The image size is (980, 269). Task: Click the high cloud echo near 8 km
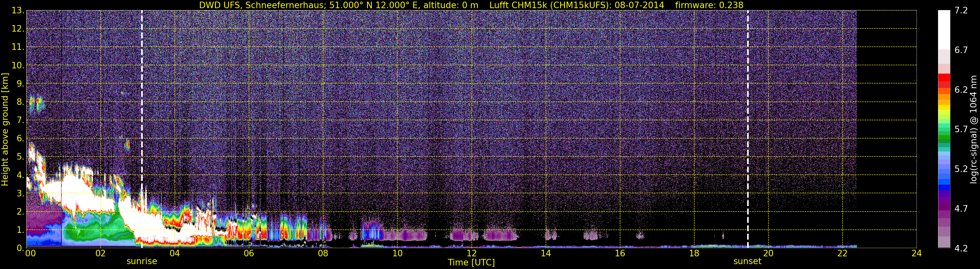[36, 104]
